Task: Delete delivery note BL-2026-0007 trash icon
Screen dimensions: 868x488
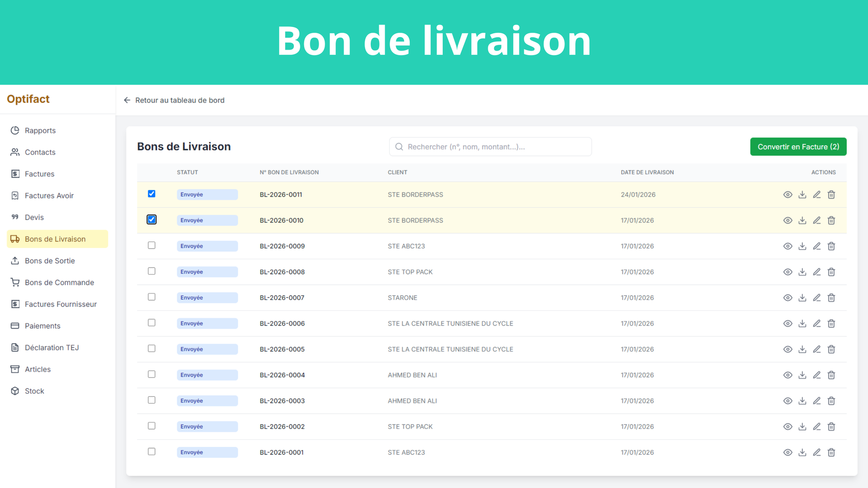Action: click(831, 298)
